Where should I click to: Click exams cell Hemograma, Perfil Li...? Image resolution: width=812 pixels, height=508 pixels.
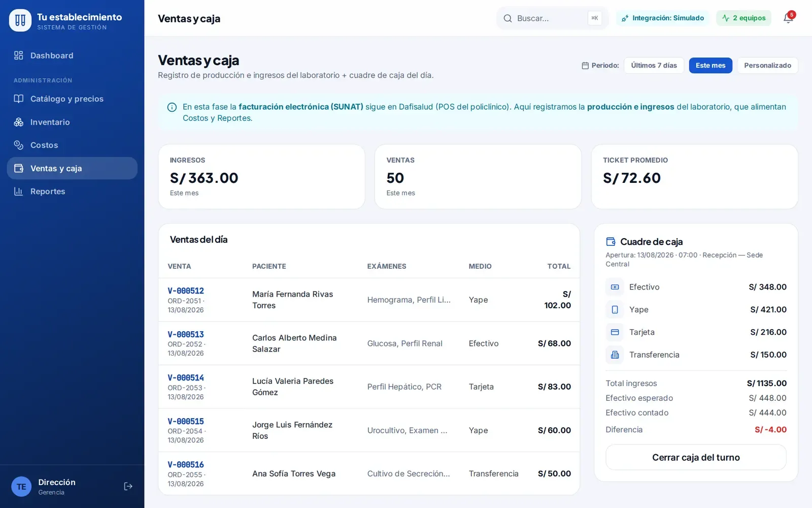click(409, 300)
